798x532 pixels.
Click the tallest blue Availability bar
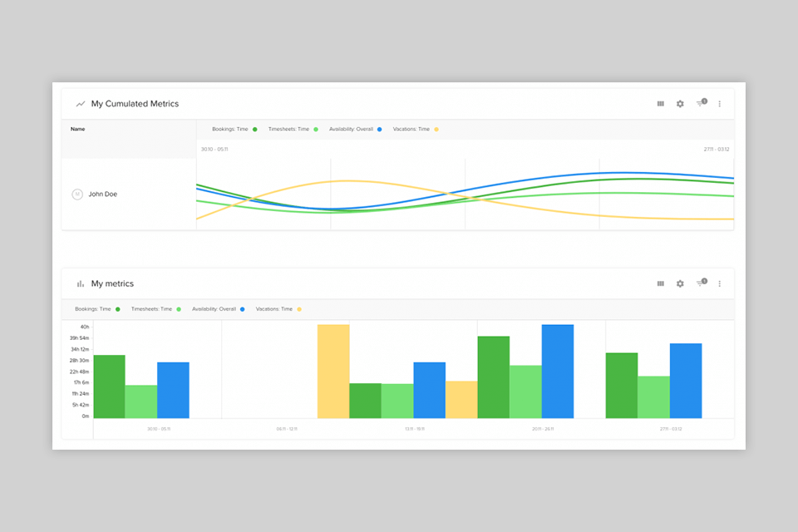click(558, 372)
